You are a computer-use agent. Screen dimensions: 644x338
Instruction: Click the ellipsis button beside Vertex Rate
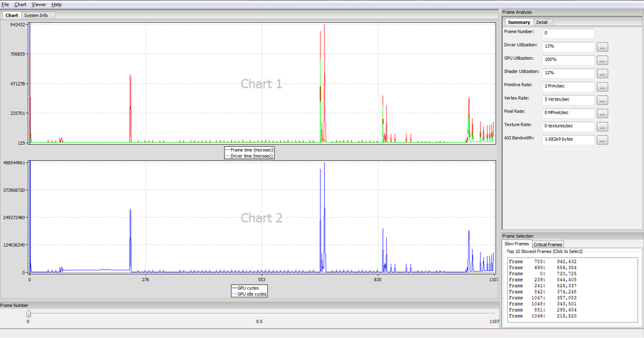602,100
